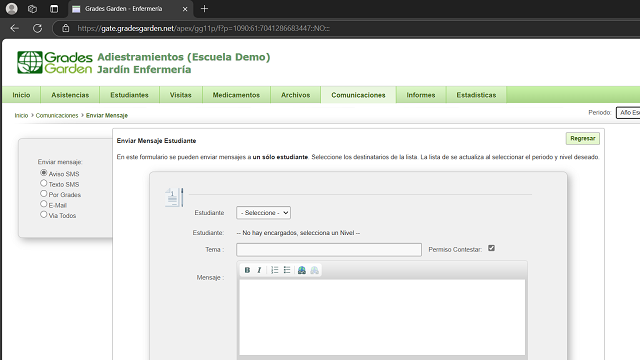The image size is (640, 360).
Task: Open the Informes menu tab
Action: click(x=421, y=95)
